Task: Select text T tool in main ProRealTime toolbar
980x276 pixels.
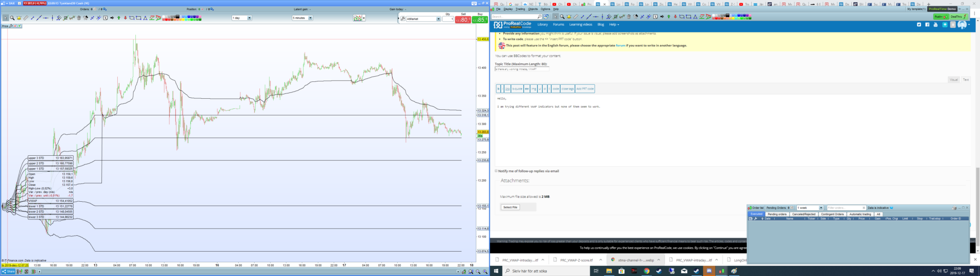Action: (655, 17)
